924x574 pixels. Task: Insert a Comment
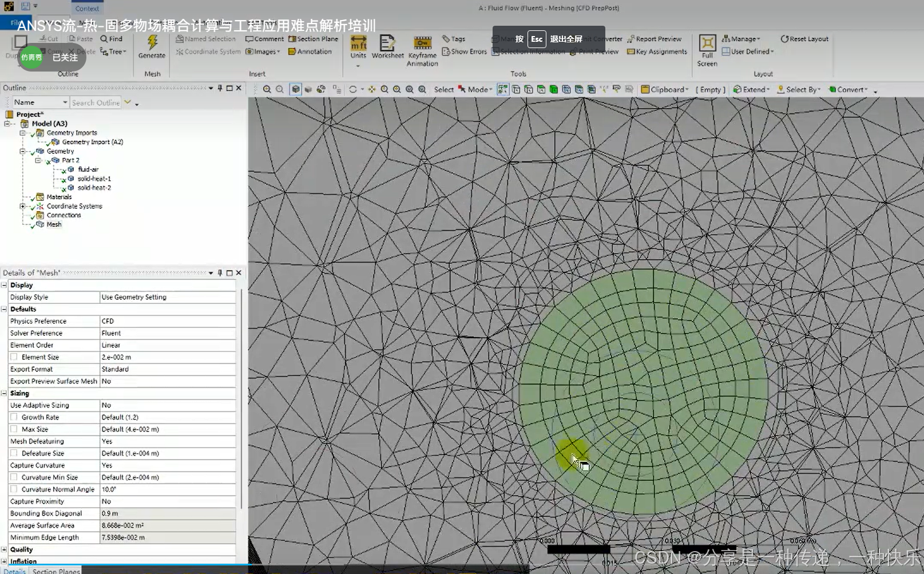[x=264, y=39]
